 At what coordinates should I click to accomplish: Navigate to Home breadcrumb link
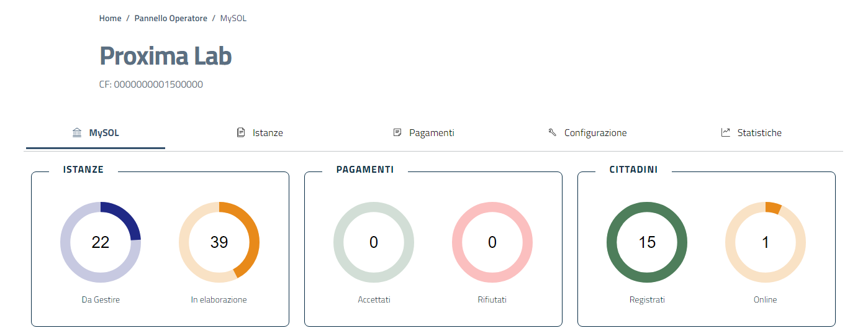click(x=110, y=19)
